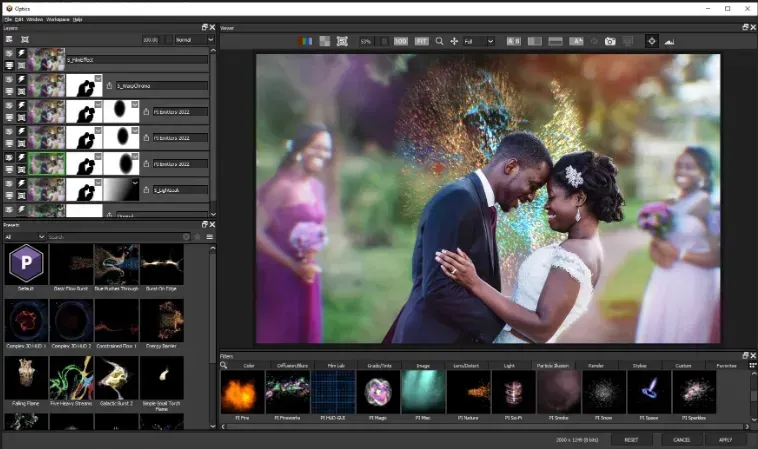Click the lock icon beside S_WarpChroma layer
This screenshot has height=449, width=758.
(110, 86)
